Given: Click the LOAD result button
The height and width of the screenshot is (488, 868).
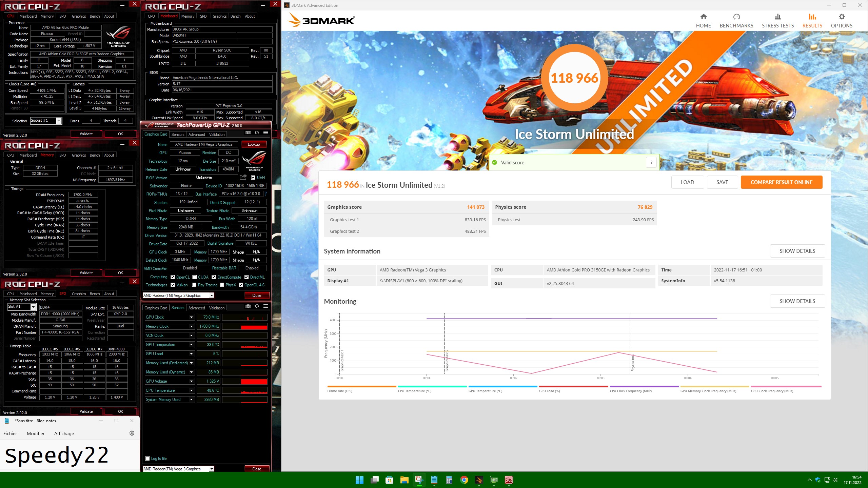Looking at the screenshot, I should (687, 182).
